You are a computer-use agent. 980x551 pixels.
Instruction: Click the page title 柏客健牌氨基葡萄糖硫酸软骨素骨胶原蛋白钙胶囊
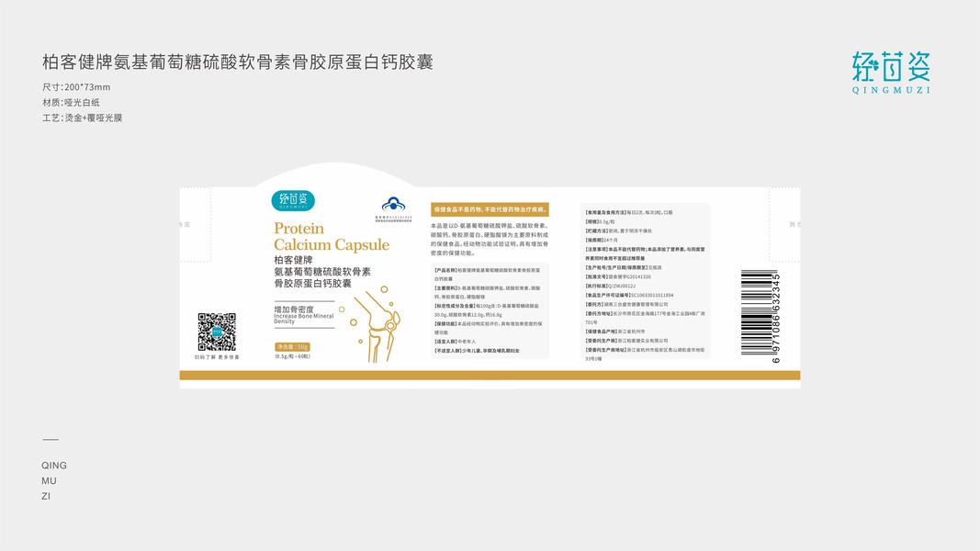238,62
